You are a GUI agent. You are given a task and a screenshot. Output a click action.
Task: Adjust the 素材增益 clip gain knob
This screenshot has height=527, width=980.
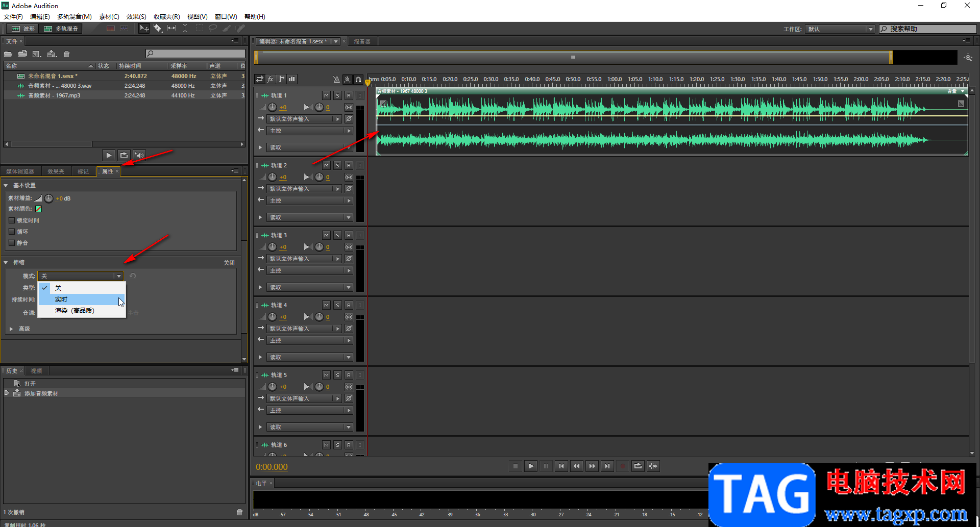pyautogui.click(x=49, y=198)
